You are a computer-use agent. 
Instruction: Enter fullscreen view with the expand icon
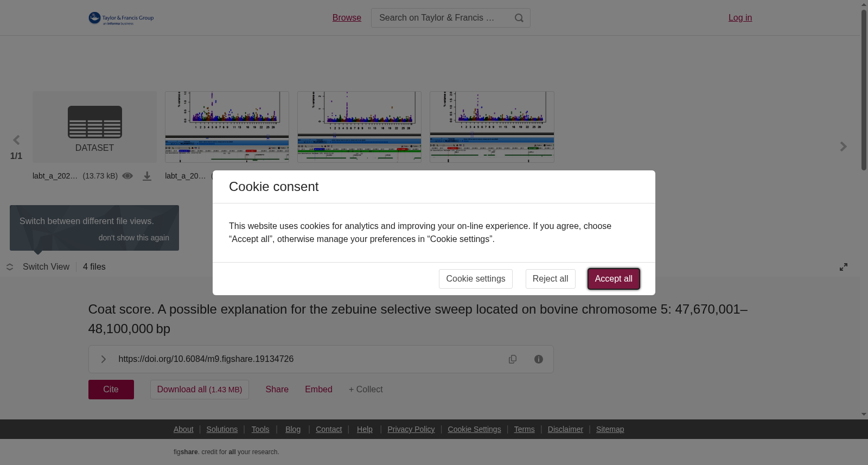point(844,267)
